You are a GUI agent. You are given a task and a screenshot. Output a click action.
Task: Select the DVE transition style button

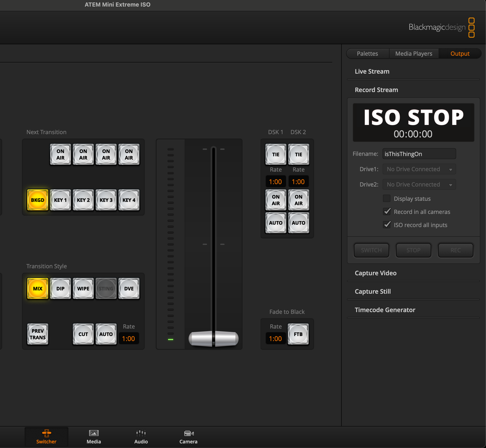point(129,288)
